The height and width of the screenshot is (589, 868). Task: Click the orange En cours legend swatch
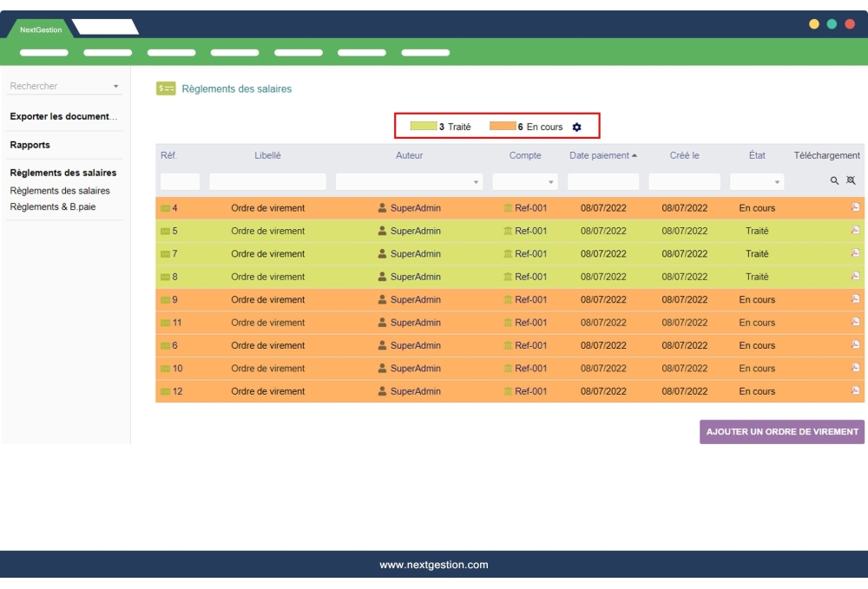click(503, 127)
